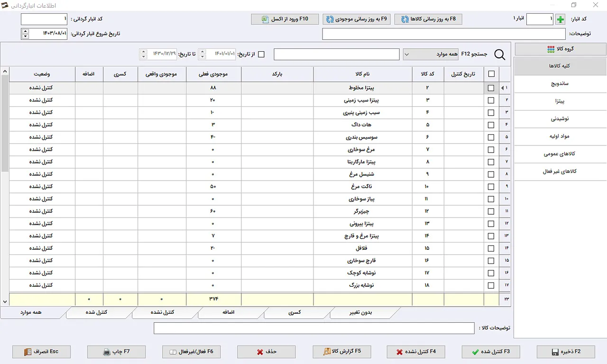Click F9 update inventory refresh button

tap(357, 19)
